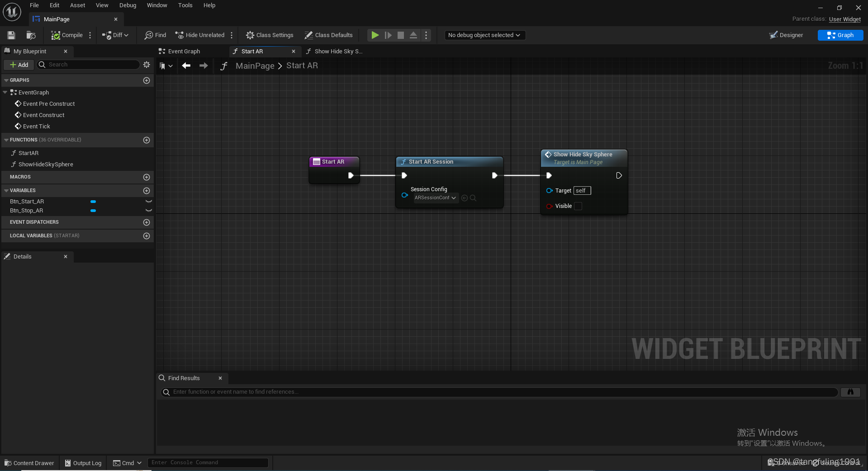This screenshot has width=868, height=471.
Task: Collapse the Functions section
Action: click(6, 140)
